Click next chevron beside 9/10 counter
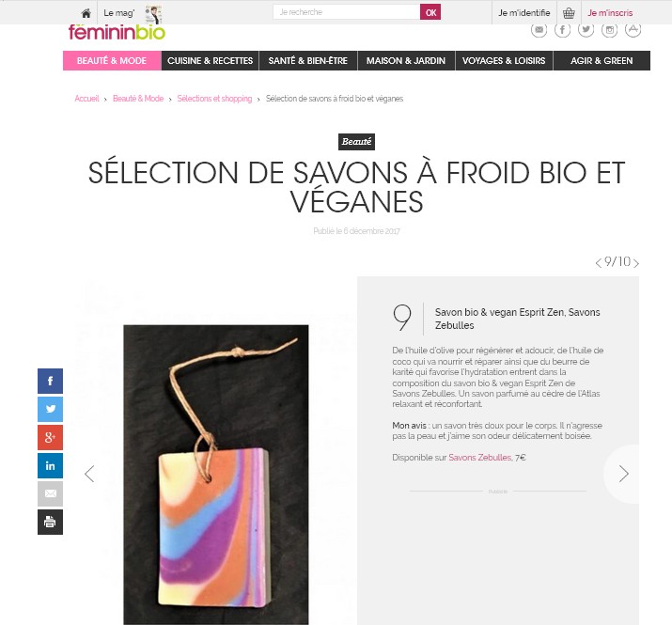This screenshot has width=672, height=625. [636, 263]
